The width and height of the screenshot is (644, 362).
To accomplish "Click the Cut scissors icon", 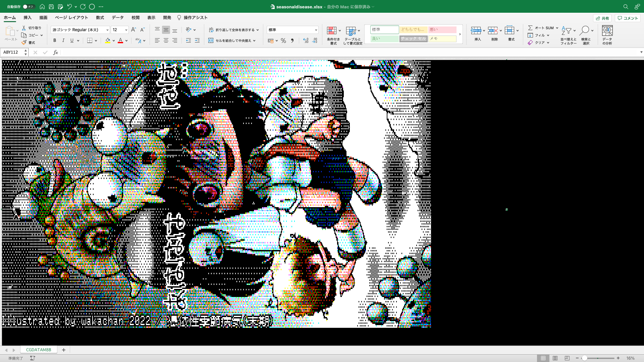I will 24,28.
